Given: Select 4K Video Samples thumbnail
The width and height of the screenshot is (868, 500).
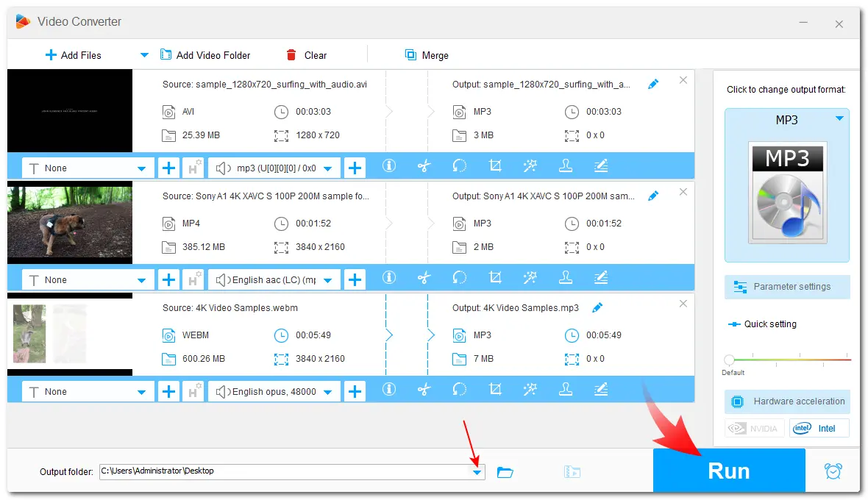Looking at the screenshot, I should click(x=70, y=334).
